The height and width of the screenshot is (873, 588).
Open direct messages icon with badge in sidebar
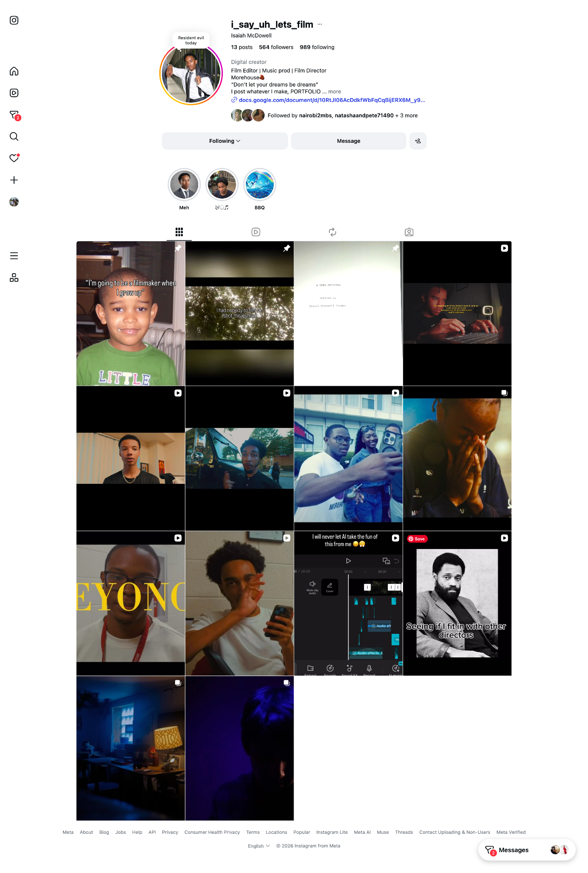click(x=14, y=115)
